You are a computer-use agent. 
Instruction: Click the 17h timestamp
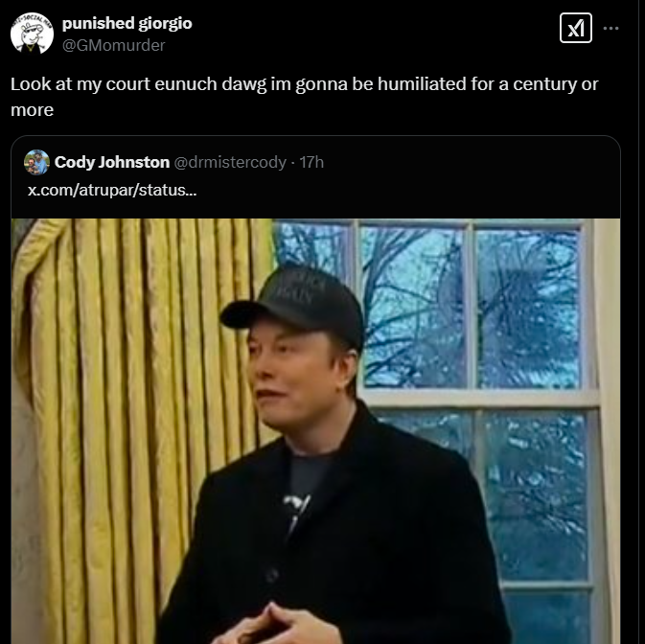(311, 162)
